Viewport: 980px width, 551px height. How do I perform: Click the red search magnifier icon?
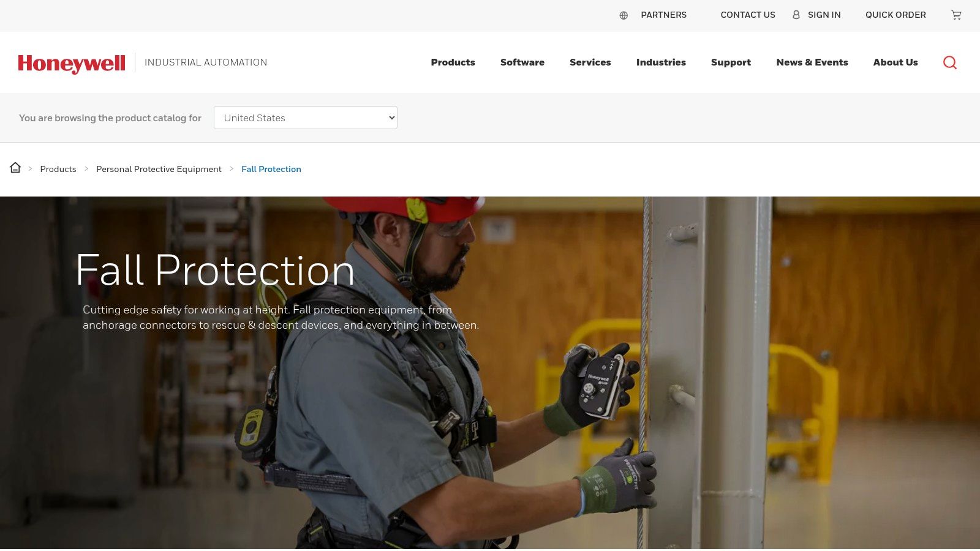coord(950,62)
